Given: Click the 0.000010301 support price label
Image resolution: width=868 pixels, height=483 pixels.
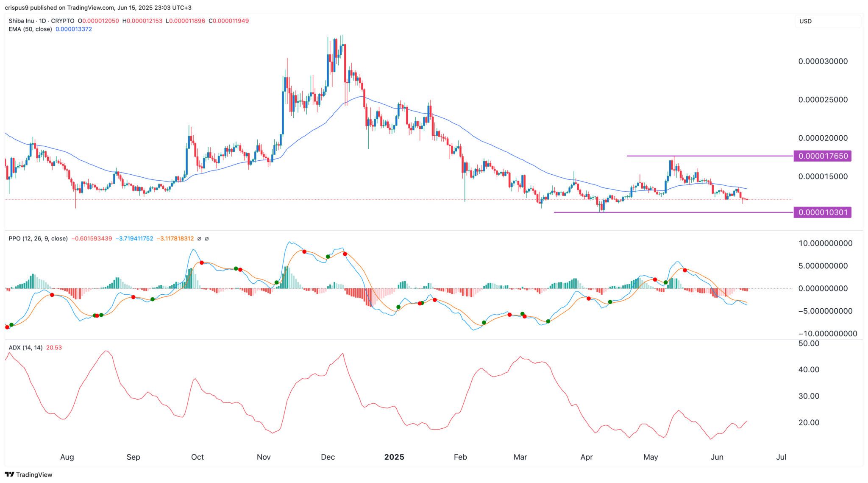Looking at the screenshot, I should [x=823, y=212].
